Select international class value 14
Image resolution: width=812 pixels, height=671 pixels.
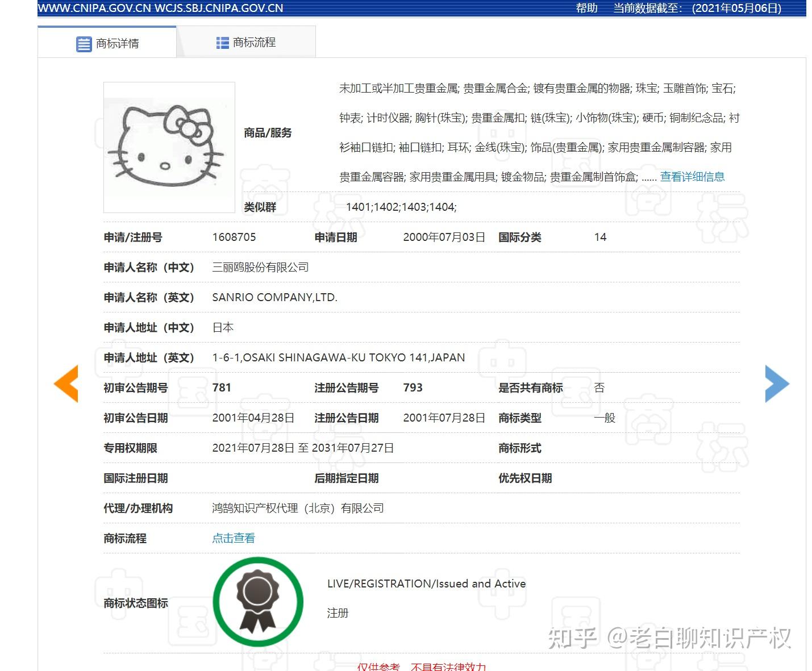click(601, 237)
